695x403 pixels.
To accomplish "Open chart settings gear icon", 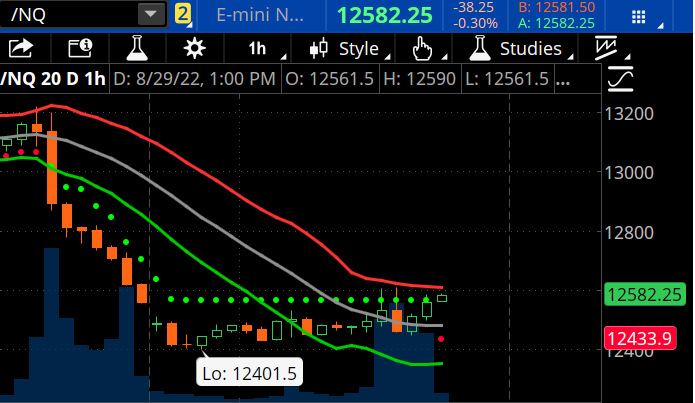I will click(x=194, y=48).
